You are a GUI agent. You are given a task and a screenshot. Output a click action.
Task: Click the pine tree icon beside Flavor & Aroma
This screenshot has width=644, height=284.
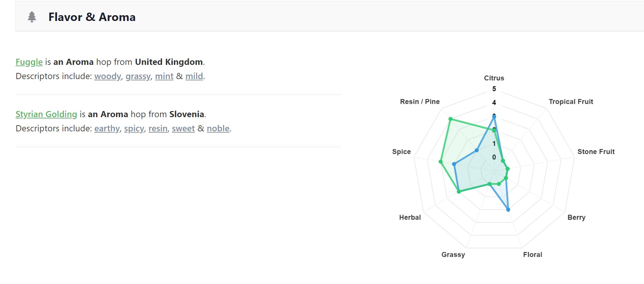32,17
